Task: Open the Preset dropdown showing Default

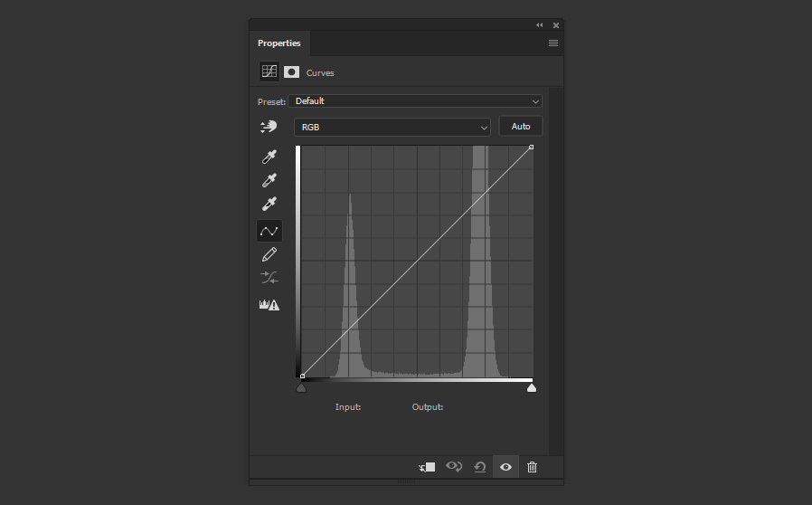Action: [415, 101]
